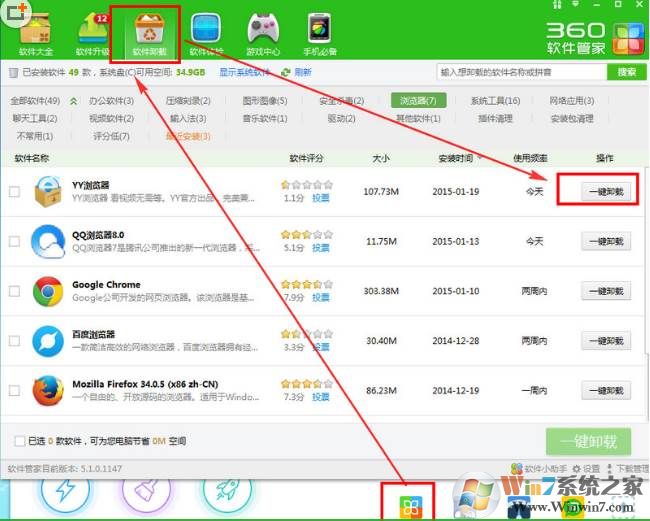The width and height of the screenshot is (650, 521).
Task: Toggle the select-all checkbox near 已选 text
Action: click(x=20, y=441)
